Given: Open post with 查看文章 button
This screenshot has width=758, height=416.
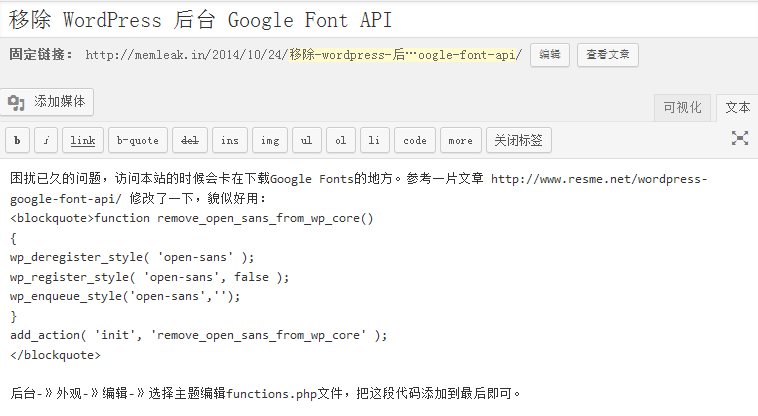Looking at the screenshot, I should coord(608,55).
